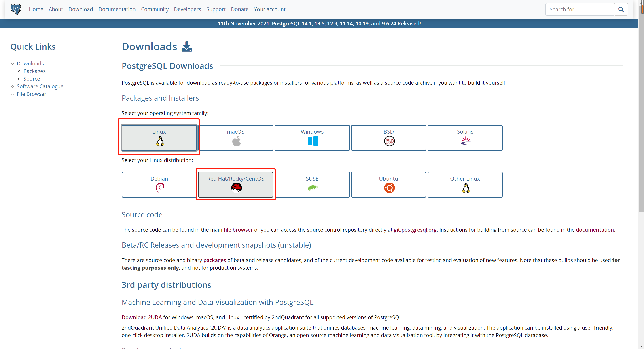The width and height of the screenshot is (644, 349).
Task: Click the SUSE chameleon icon
Action: point(313,188)
